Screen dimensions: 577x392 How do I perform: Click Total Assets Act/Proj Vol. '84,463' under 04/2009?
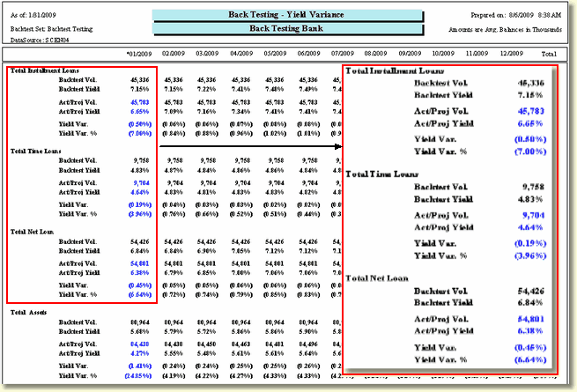coord(240,344)
